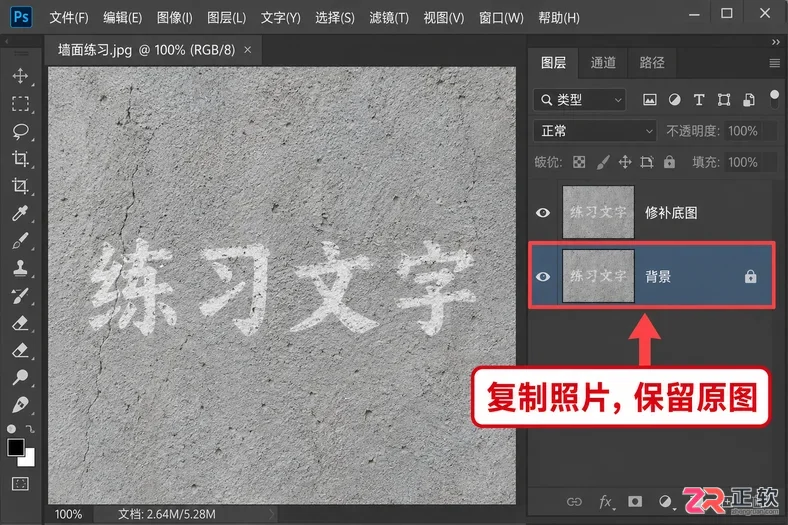The image size is (788, 525).
Task: Reset to default foreground and background colors
Action: click(x=11, y=429)
